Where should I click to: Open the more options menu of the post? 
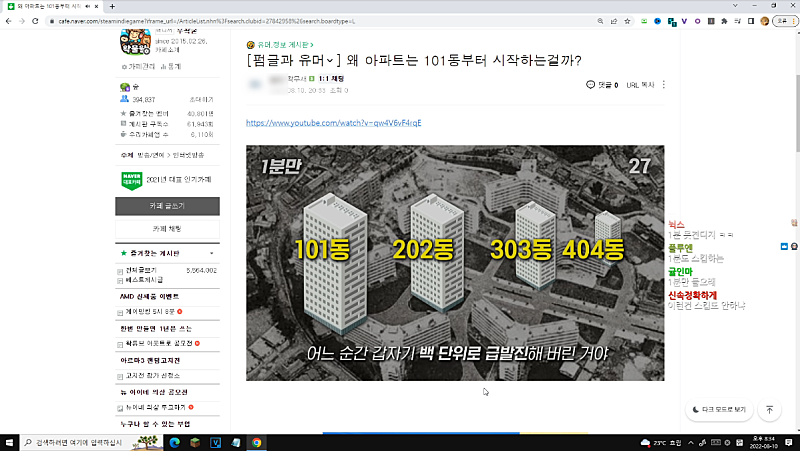(664, 85)
